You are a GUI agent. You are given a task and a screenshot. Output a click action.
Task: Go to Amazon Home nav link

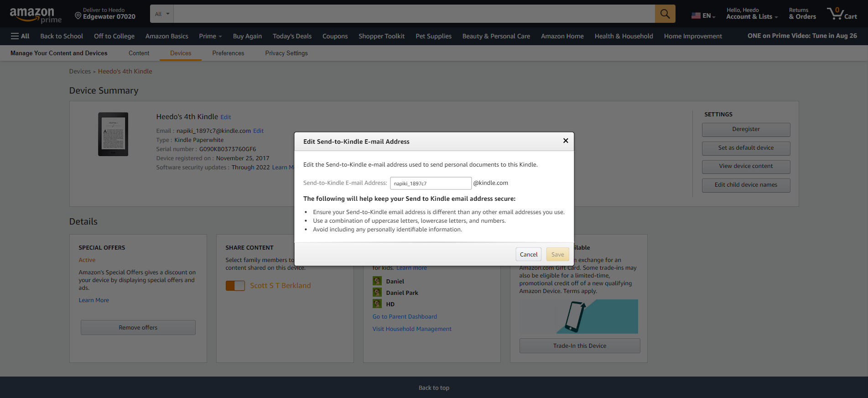(x=562, y=36)
